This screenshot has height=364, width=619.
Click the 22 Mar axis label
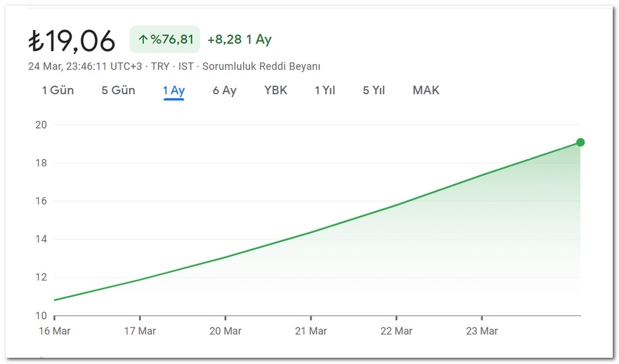(397, 331)
